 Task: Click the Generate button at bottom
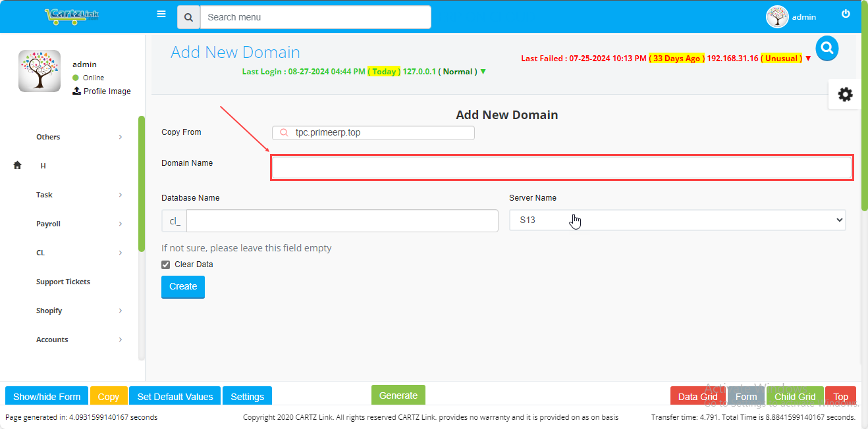point(398,395)
